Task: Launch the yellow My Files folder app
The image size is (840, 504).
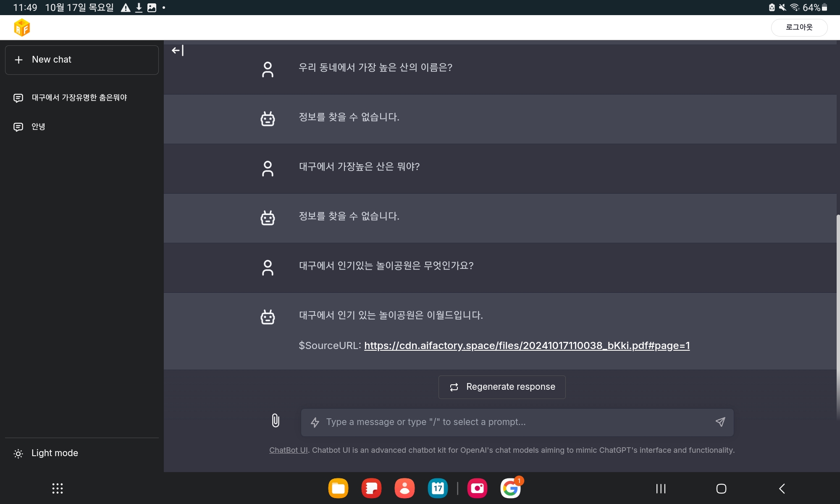Action: coord(338,488)
